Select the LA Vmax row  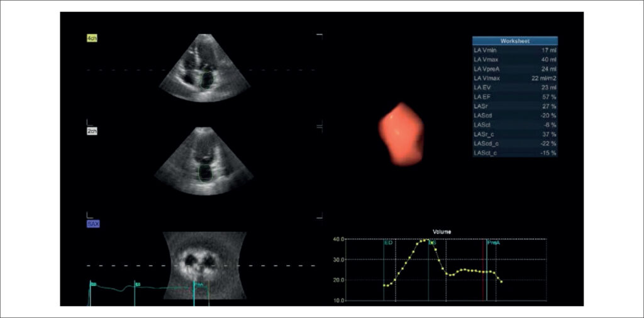point(515,60)
